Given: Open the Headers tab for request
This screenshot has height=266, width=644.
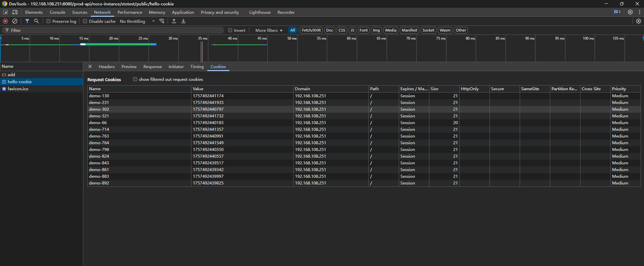Looking at the screenshot, I should click(106, 67).
